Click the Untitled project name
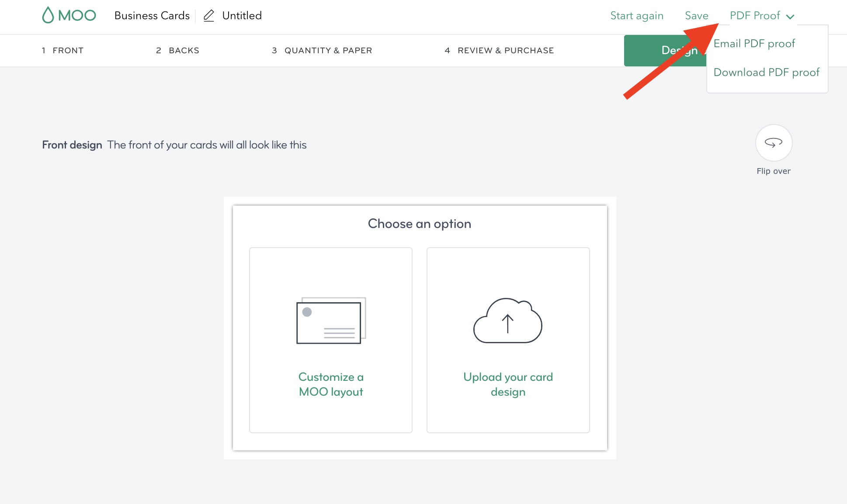This screenshot has height=504, width=847. point(242,16)
